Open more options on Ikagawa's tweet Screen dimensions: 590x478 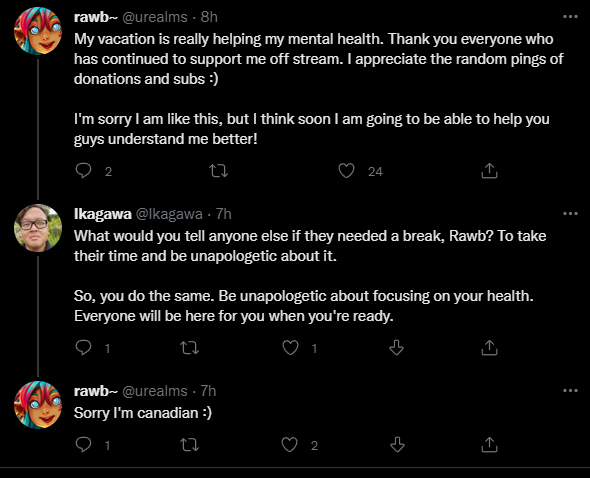click(x=570, y=214)
